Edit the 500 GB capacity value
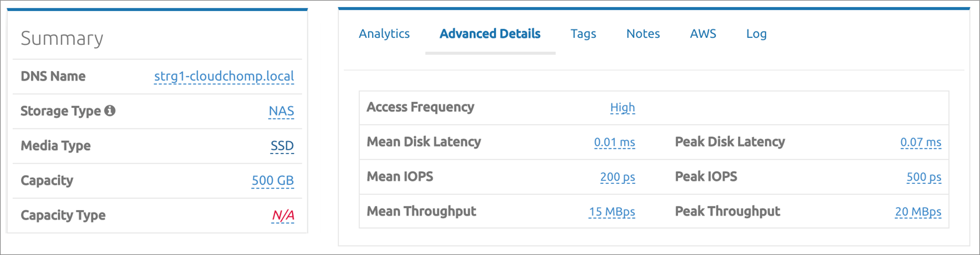 click(x=273, y=181)
